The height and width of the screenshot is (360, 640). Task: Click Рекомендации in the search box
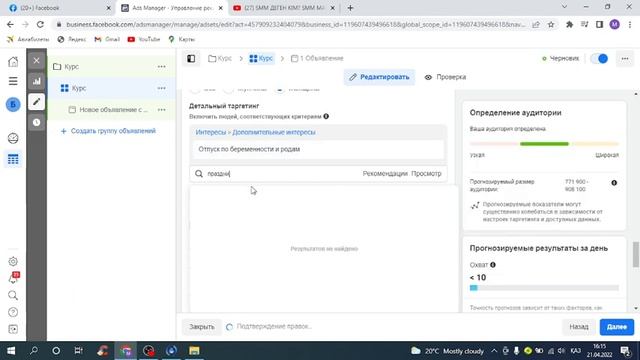[385, 173]
